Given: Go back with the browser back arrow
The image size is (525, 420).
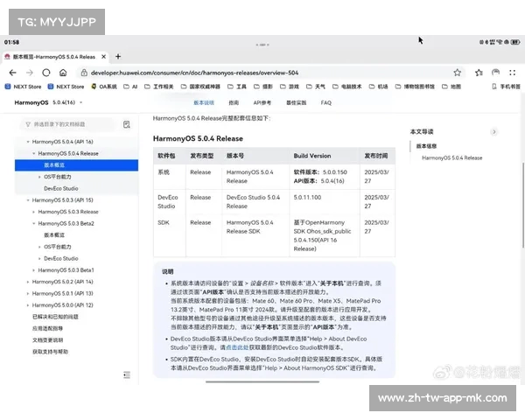Looking at the screenshot, I should coord(13,73).
